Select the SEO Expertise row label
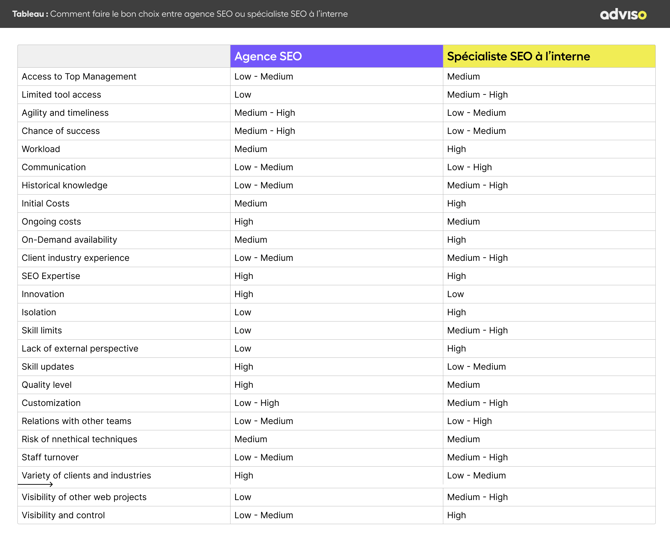 [x=51, y=276]
